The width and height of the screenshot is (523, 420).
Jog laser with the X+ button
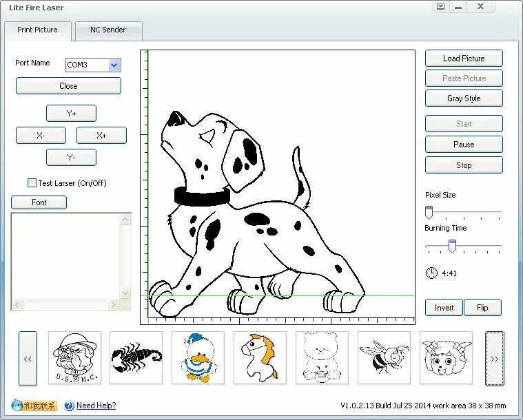tap(101, 136)
